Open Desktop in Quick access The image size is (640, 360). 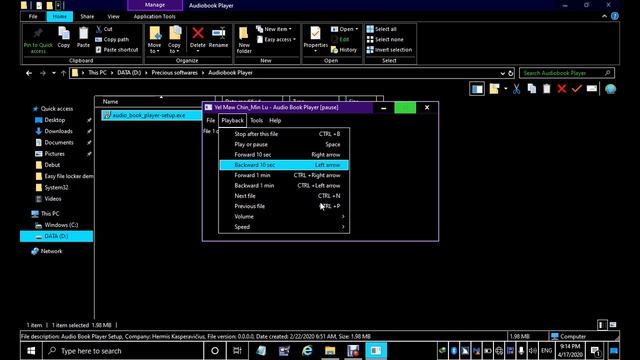point(55,120)
